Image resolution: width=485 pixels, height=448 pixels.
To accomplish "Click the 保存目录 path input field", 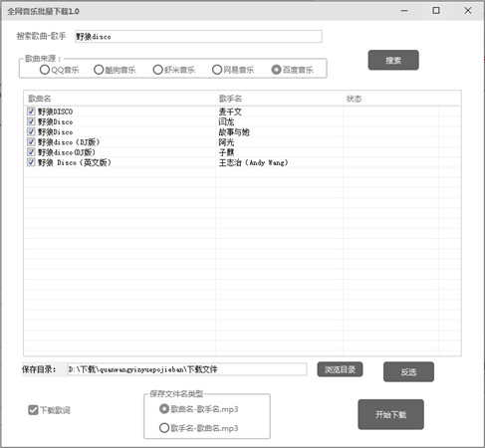I will click(x=187, y=369).
